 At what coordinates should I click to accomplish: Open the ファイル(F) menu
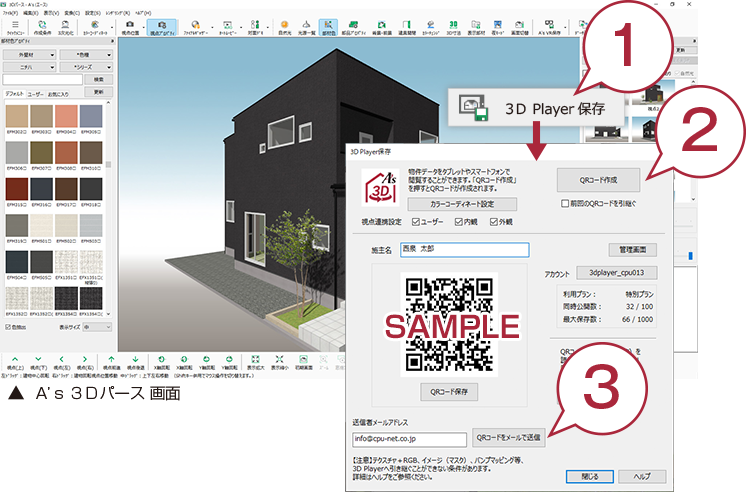pos(10,13)
